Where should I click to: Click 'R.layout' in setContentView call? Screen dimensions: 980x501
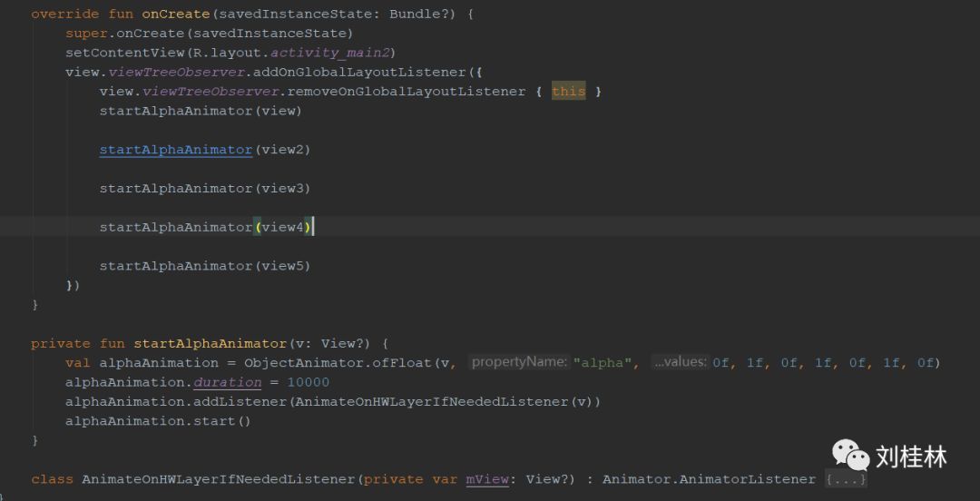(227, 53)
